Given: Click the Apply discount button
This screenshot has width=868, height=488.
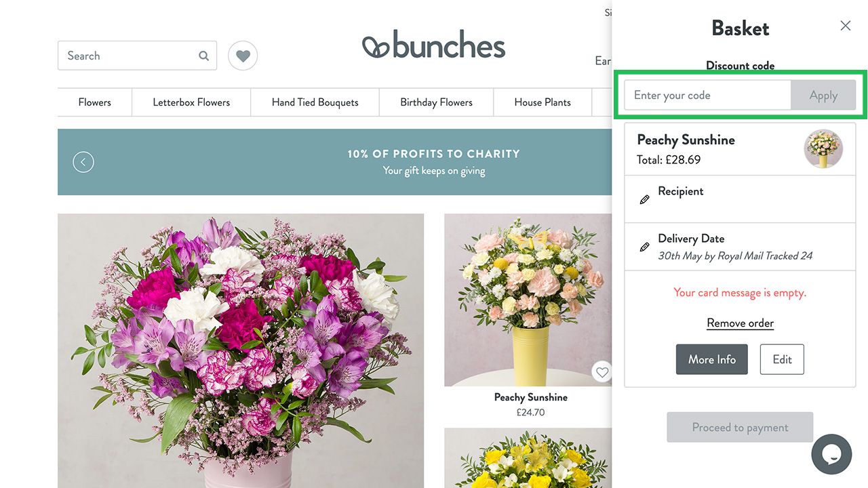Looking at the screenshot, I should [823, 96].
